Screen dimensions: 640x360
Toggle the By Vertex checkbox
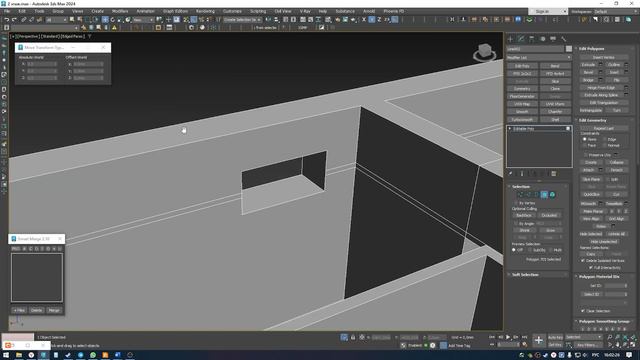516,203
